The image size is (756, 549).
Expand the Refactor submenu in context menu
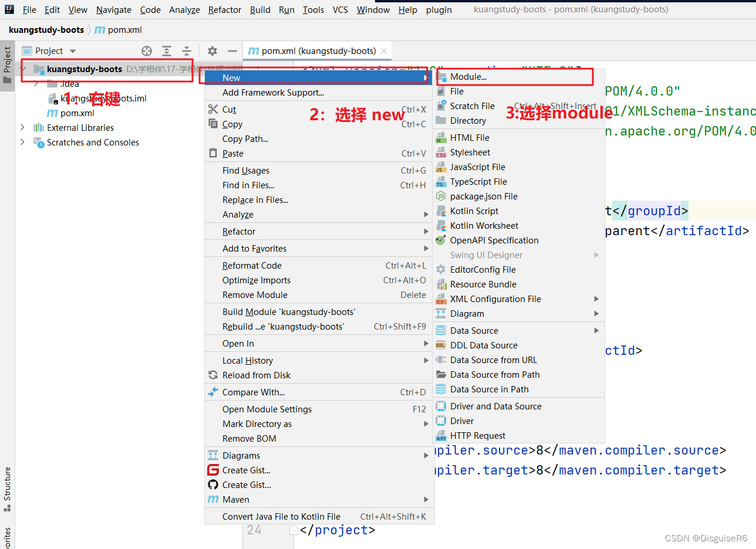point(426,232)
